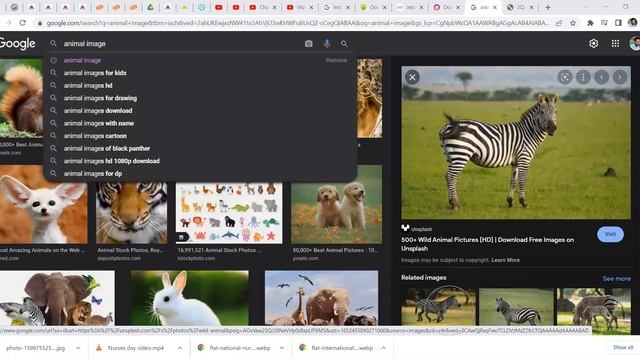Open the large zebra preview image
Screen dimensions: 640x360
[516, 143]
